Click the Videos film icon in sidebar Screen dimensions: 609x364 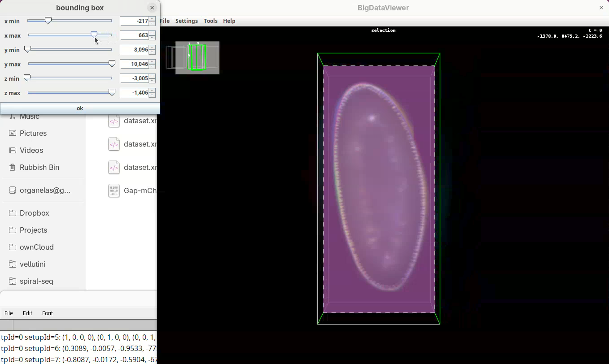(13, 150)
